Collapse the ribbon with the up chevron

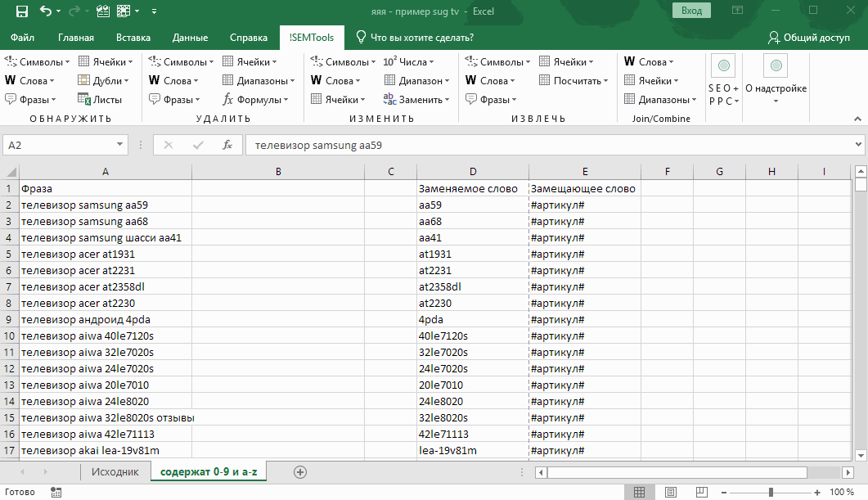point(857,119)
